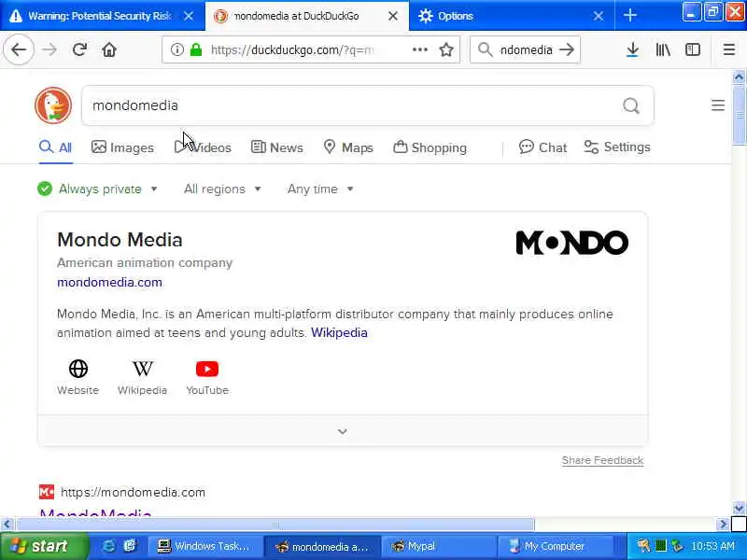Image resolution: width=747 pixels, height=560 pixels.
Task: Open the browser home page
Action: (x=109, y=49)
